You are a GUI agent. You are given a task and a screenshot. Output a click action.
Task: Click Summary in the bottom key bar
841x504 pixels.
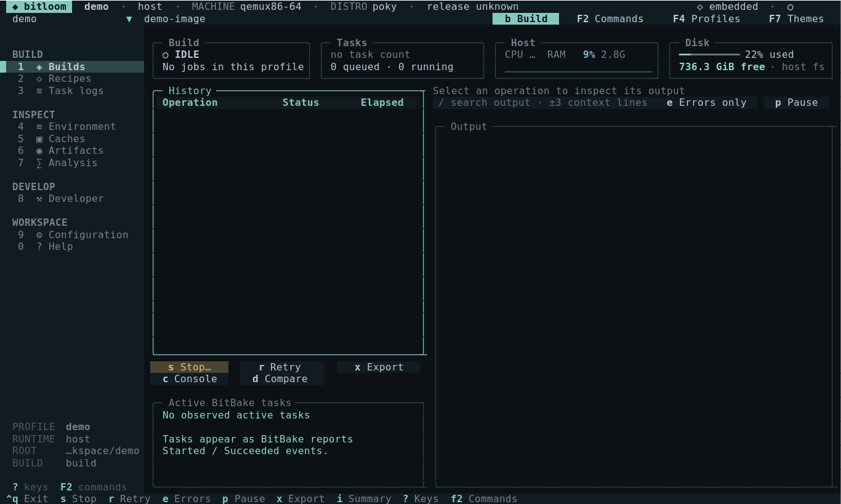364,498
